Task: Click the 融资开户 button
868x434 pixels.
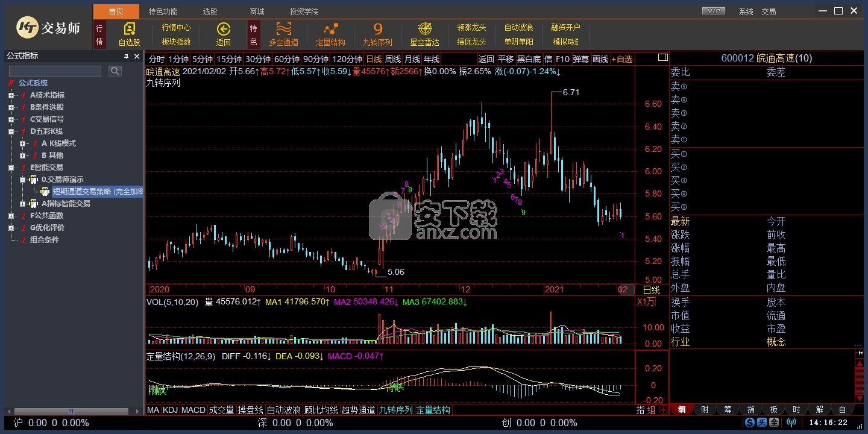Action: pyautogui.click(x=565, y=27)
